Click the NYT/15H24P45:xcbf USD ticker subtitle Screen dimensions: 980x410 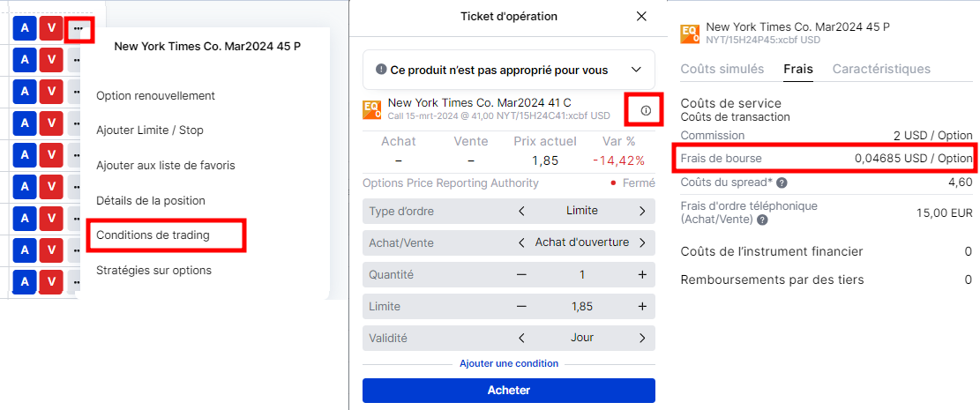pyautogui.click(x=762, y=40)
